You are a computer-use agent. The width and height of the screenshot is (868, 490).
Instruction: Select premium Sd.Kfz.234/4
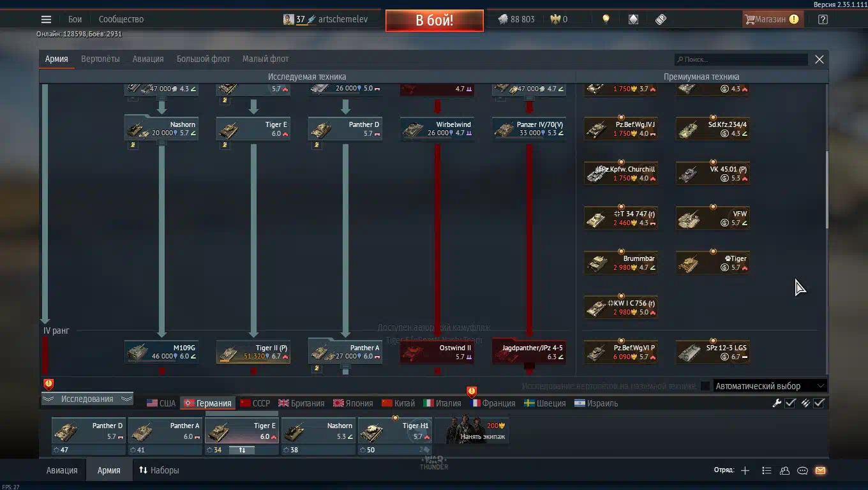(x=713, y=129)
